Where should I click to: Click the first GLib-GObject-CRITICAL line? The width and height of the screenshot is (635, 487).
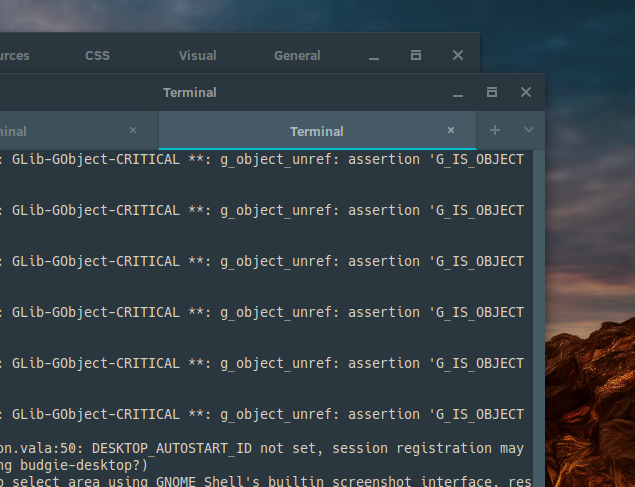(262, 159)
